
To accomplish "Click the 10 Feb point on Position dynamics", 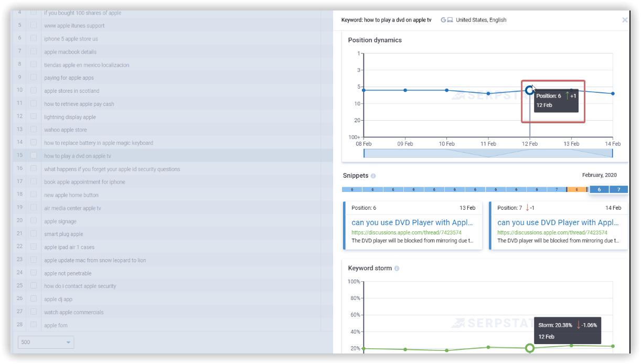I will pos(446,90).
